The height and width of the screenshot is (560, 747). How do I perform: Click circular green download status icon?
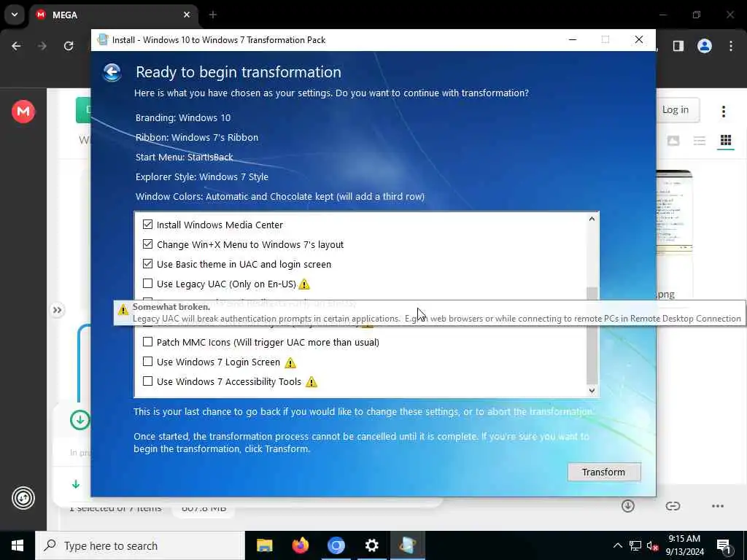click(x=80, y=420)
